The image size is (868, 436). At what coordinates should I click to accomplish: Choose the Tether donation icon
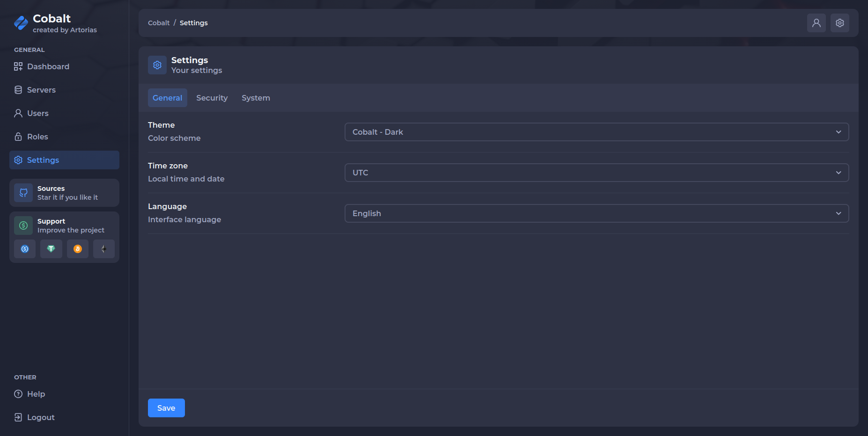coord(51,249)
